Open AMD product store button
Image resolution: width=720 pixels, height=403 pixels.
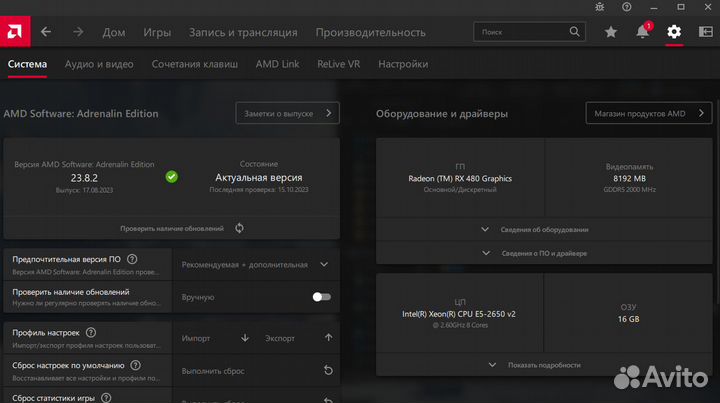[649, 113]
